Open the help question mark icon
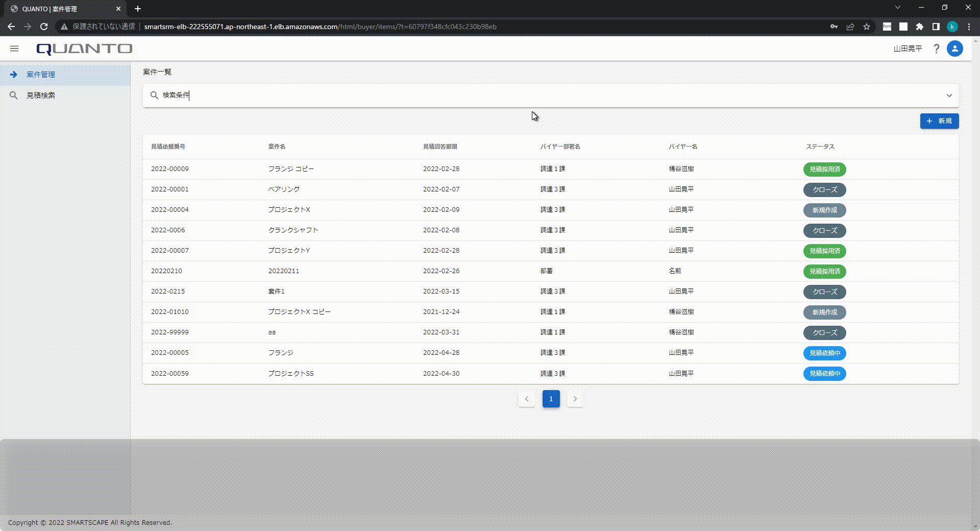The image size is (980, 531). 936,49
